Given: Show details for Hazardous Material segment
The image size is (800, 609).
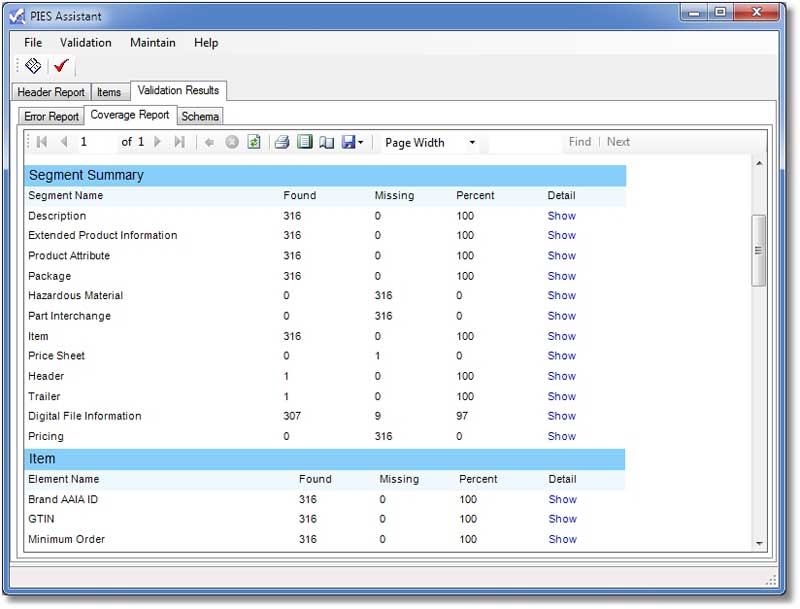Looking at the screenshot, I should pos(561,296).
